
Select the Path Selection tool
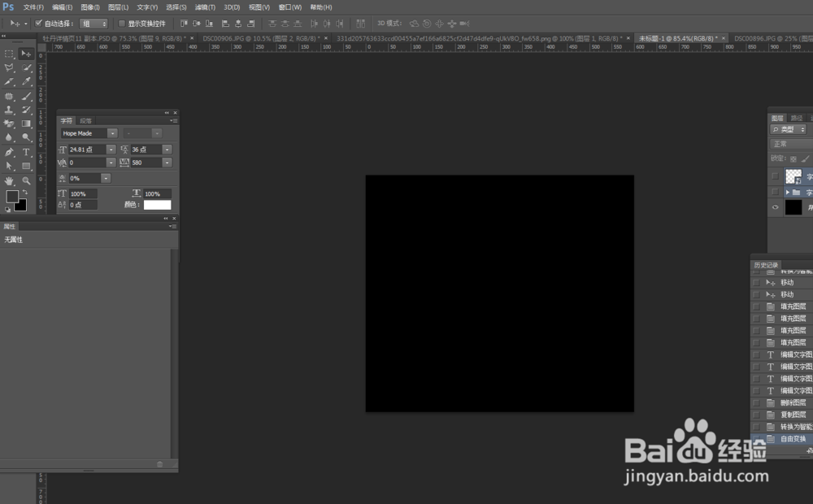(x=9, y=166)
